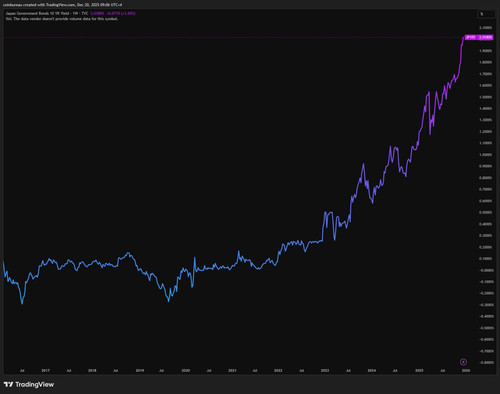
Task: Click the 2020 label on time axis
Action: coord(185,370)
